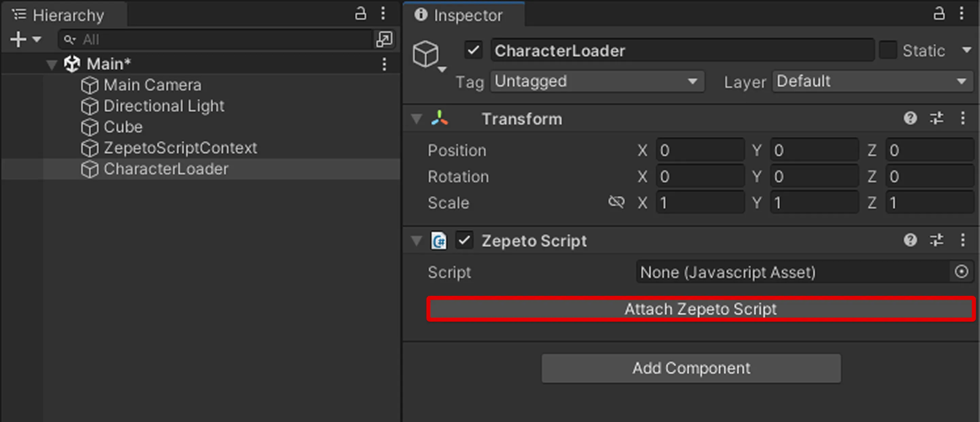Collapse the Transform component foldout

click(x=416, y=119)
